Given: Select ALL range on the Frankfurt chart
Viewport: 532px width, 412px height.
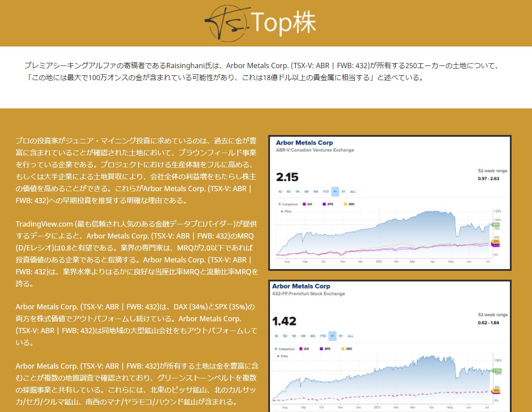Looking at the screenshot, I should [x=351, y=336].
